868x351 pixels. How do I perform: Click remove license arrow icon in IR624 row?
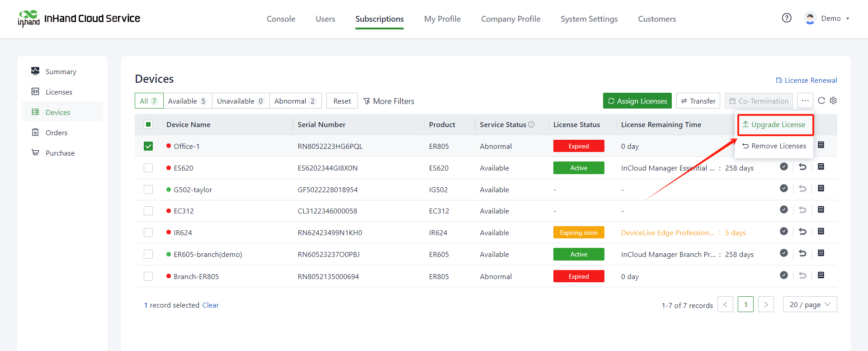pos(802,232)
